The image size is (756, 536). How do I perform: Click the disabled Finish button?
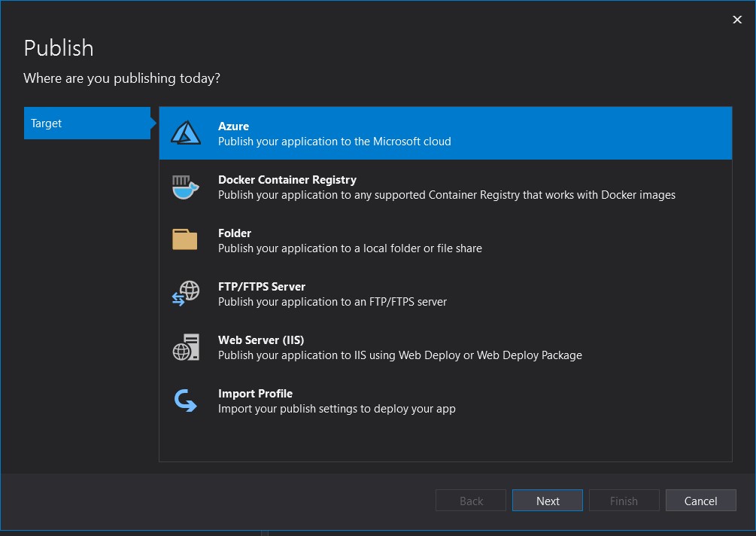[624, 501]
